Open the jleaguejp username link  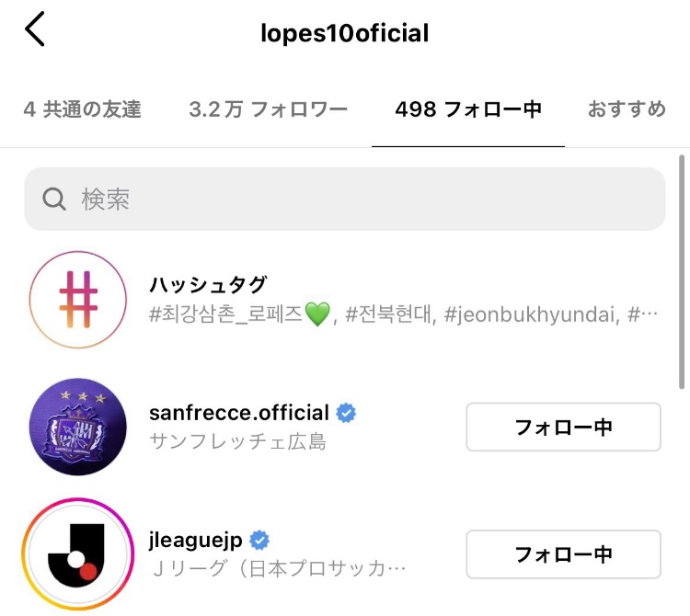[195, 541]
